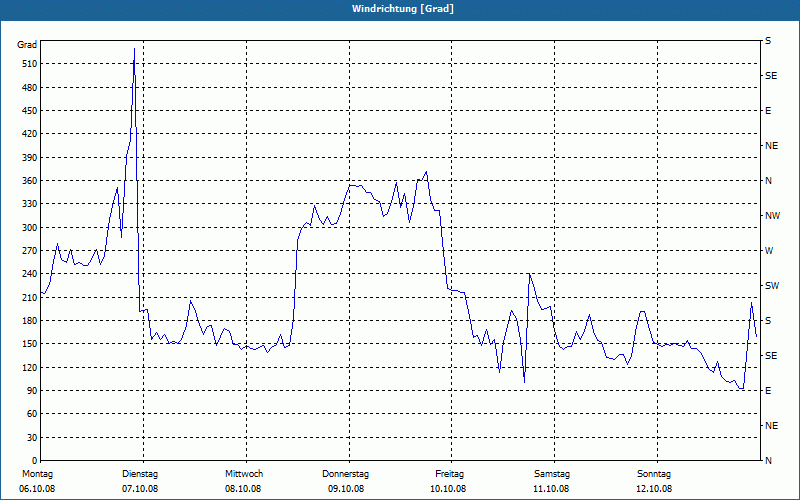Click the NW compass label
This screenshot has width=800, height=500.
pyautogui.click(x=772, y=216)
